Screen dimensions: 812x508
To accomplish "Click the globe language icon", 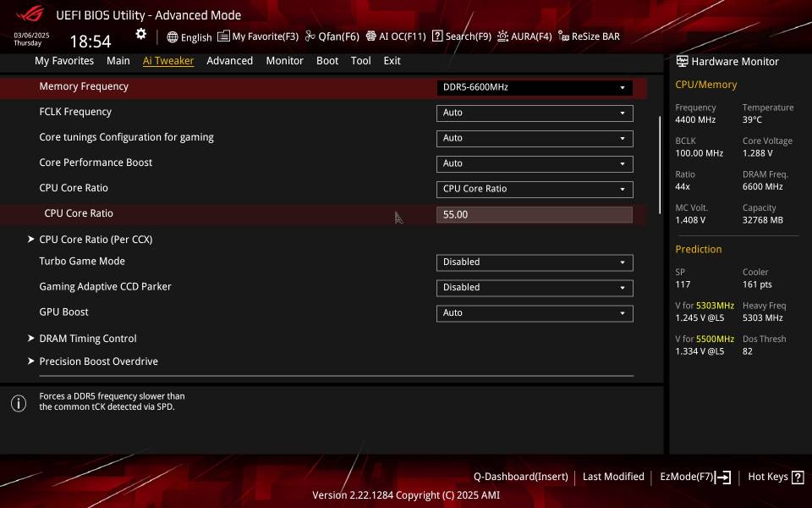I will click(173, 36).
